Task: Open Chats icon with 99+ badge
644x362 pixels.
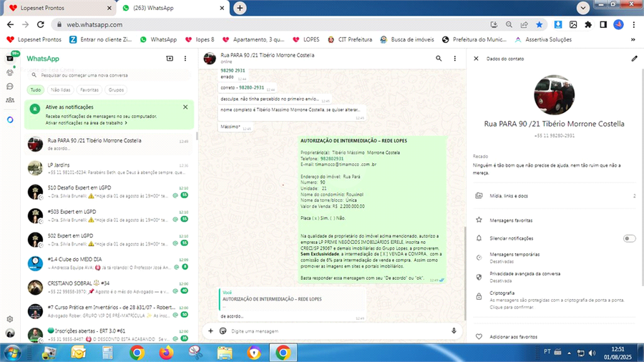Action: point(11,57)
